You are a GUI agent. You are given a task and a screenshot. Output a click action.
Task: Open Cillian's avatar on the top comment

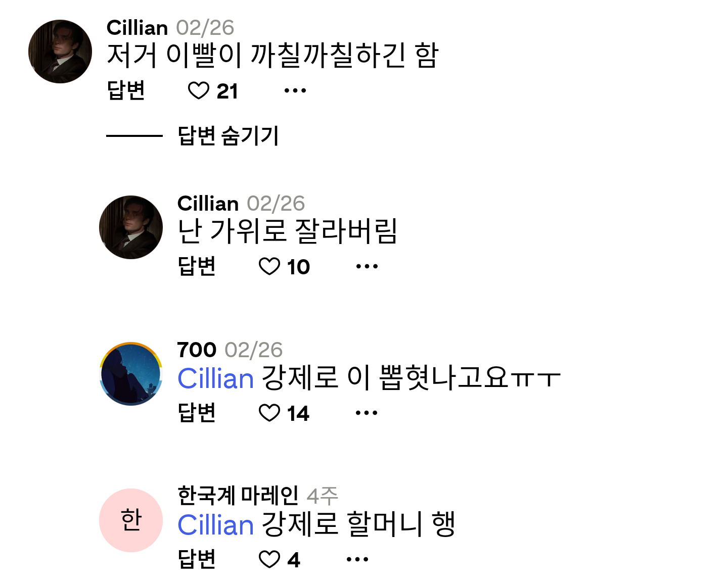(60, 52)
